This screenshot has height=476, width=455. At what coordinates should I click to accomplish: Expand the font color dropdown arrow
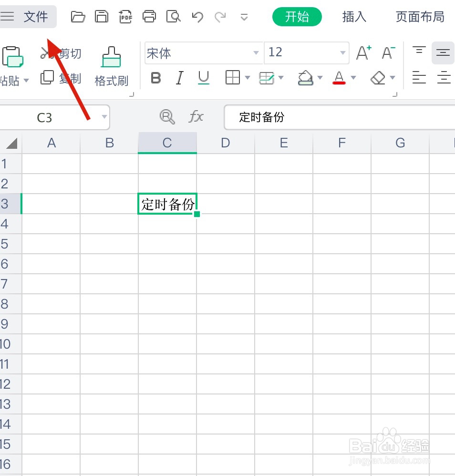[353, 78]
